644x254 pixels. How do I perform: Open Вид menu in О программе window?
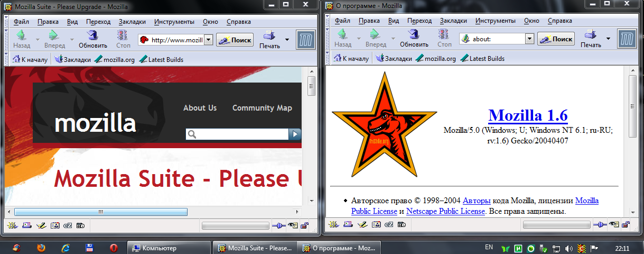click(394, 21)
